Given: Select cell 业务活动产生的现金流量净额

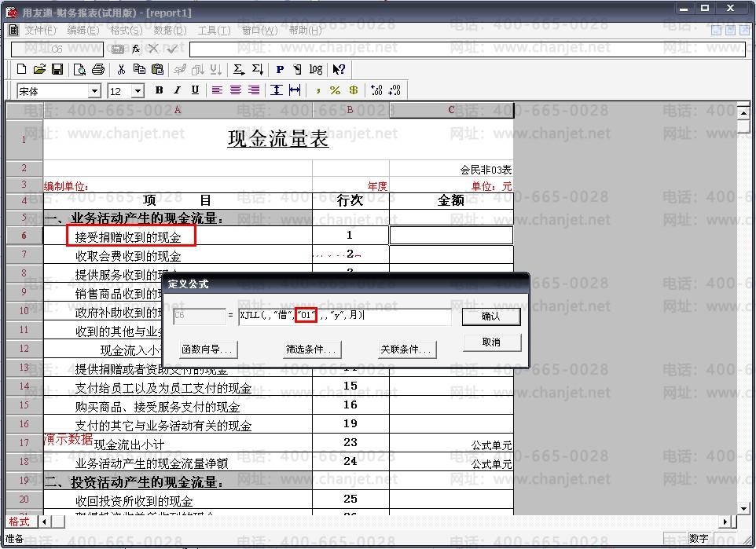Looking at the screenshot, I should [x=178, y=463].
